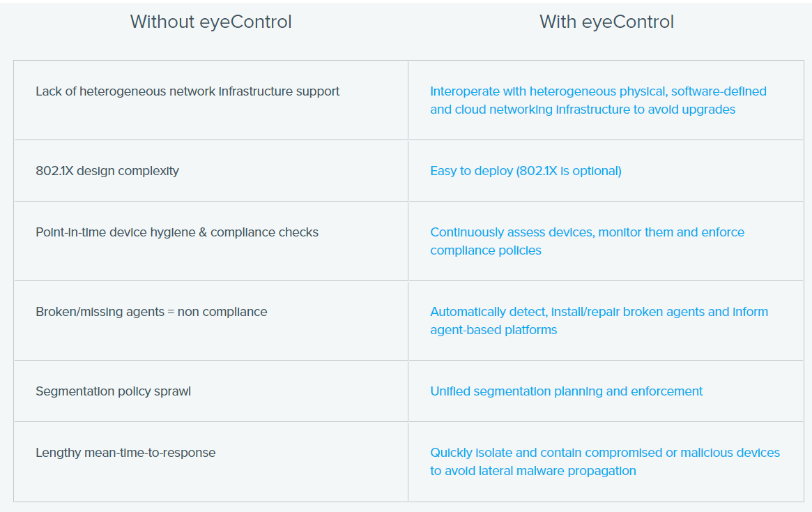Click 'and cloud networking infrastructure to avoid upgrades'
812x512 pixels.
[x=583, y=110]
